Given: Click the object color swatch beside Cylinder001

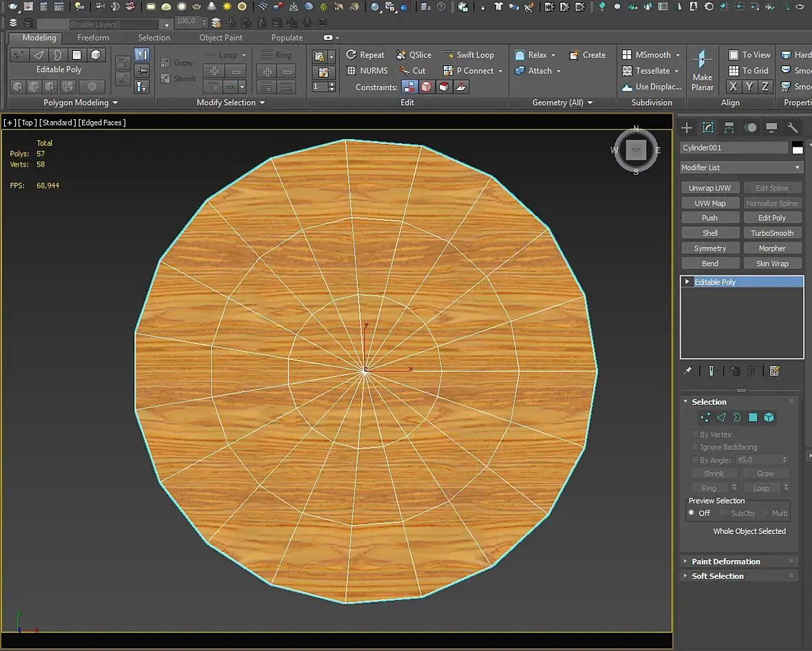Looking at the screenshot, I should point(798,148).
